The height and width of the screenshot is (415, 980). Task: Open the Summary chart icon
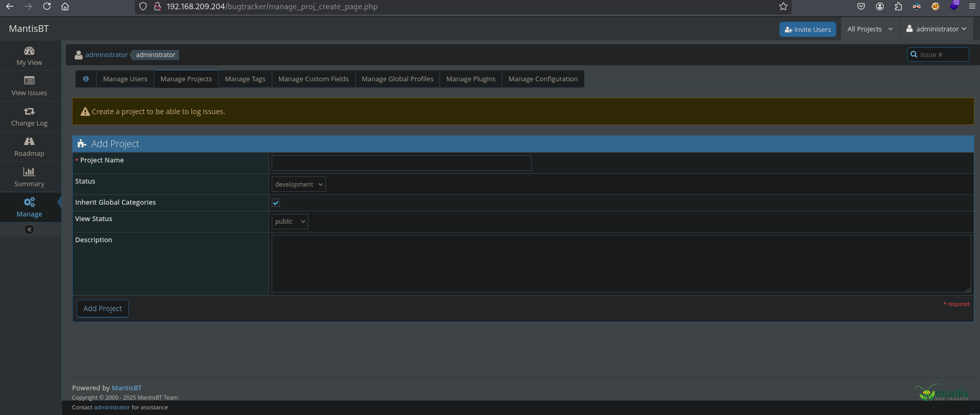pyautogui.click(x=29, y=172)
